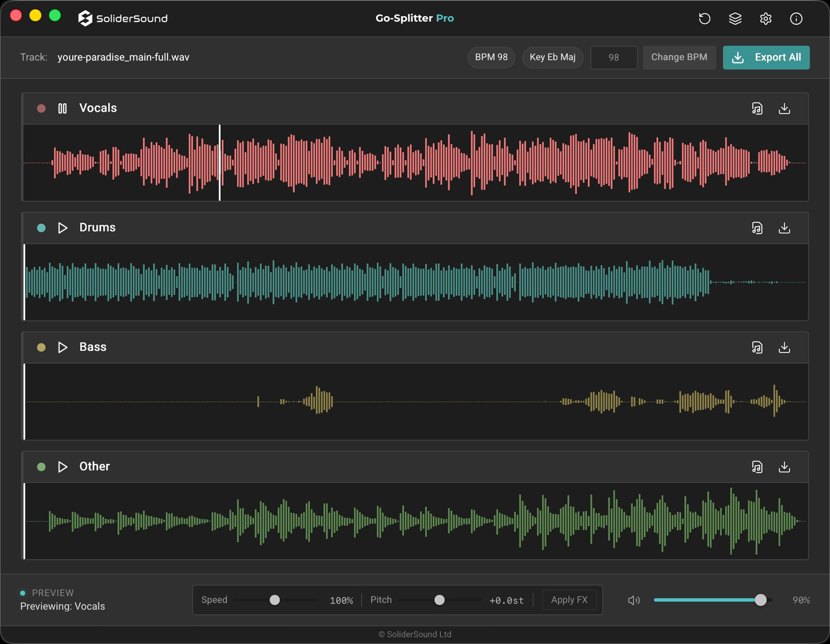Click the music file icon on Other
This screenshot has height=644, width=830.
[757, 467]
